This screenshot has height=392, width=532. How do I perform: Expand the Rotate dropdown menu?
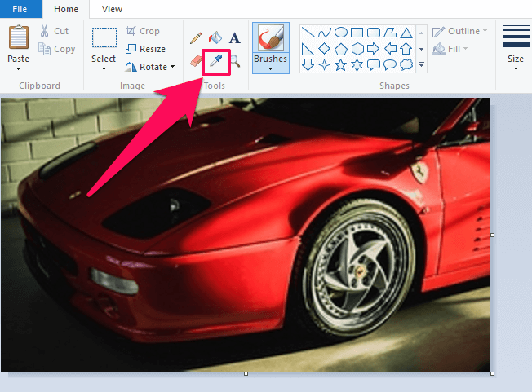173,66
